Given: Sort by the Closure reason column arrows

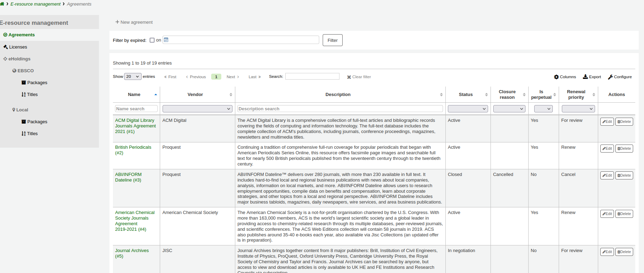Looking at the screenshot, I should click(x=524, y=95).
